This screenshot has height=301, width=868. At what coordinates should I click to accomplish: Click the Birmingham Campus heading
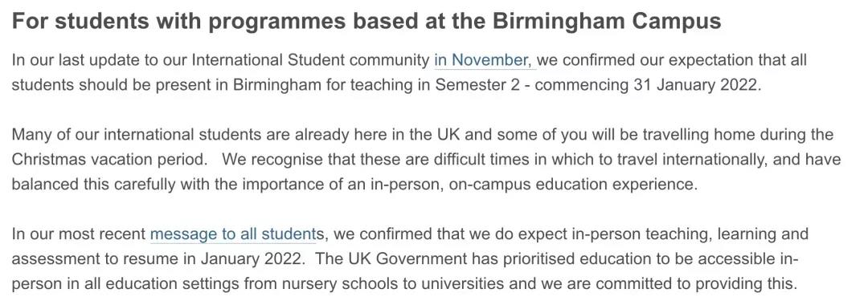point(366,22)
